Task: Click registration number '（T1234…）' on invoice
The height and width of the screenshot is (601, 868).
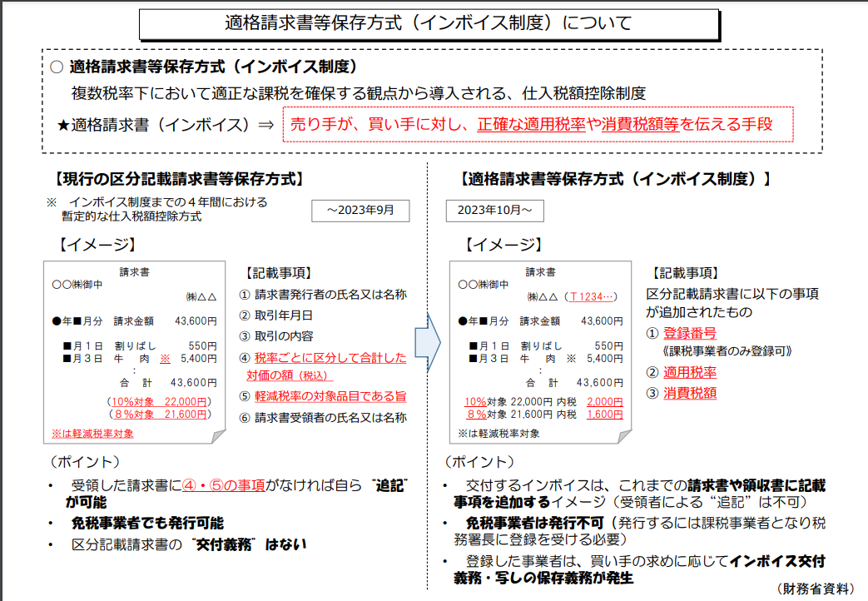Action: (591, 297)
